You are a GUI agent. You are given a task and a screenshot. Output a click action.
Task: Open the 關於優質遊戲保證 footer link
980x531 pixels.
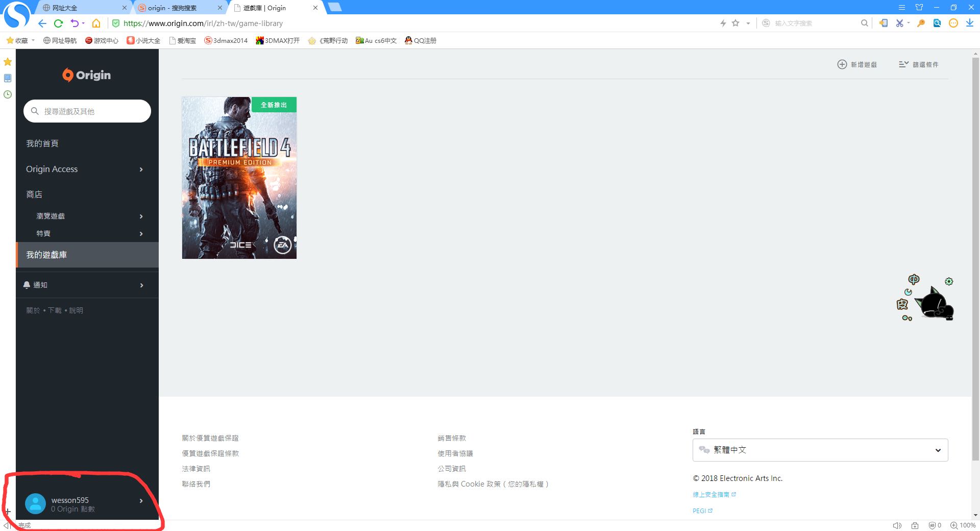click(210, 438)
